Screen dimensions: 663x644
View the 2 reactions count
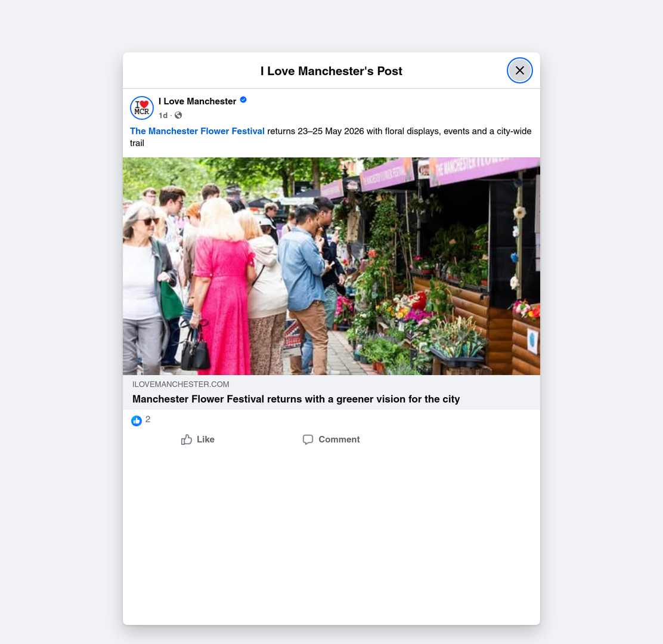(148, 419)
